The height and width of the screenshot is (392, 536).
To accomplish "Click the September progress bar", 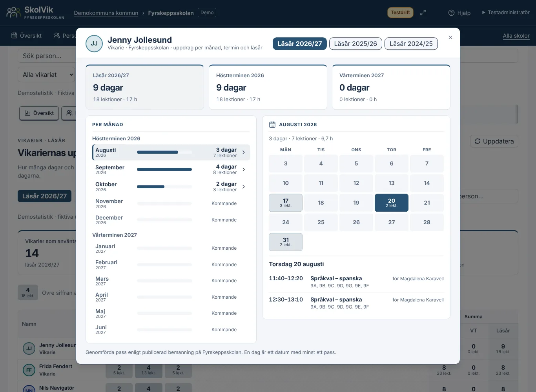I will coord(164,169).
